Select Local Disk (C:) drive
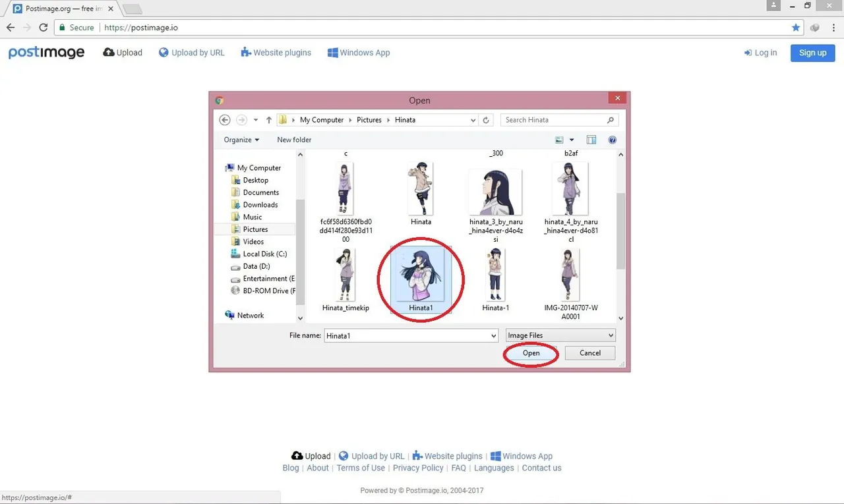This screenshot has height=504, width=844. click(x=264, y=254)
